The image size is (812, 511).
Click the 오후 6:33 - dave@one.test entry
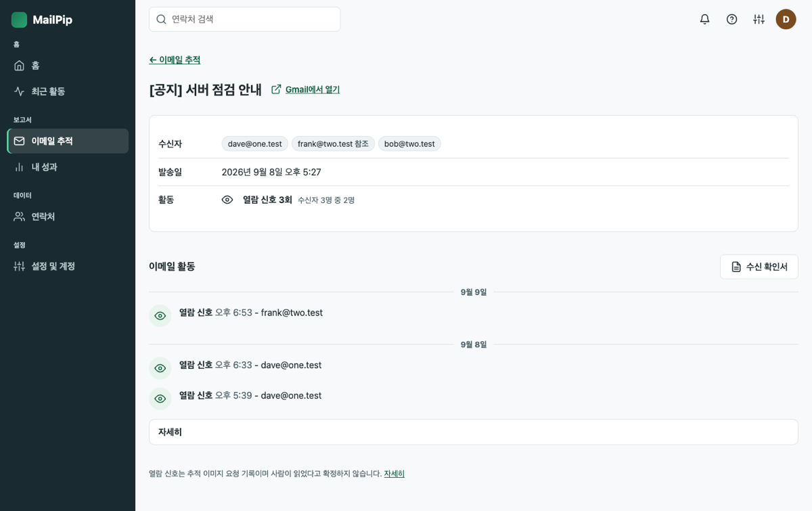[x=250, y=365]
